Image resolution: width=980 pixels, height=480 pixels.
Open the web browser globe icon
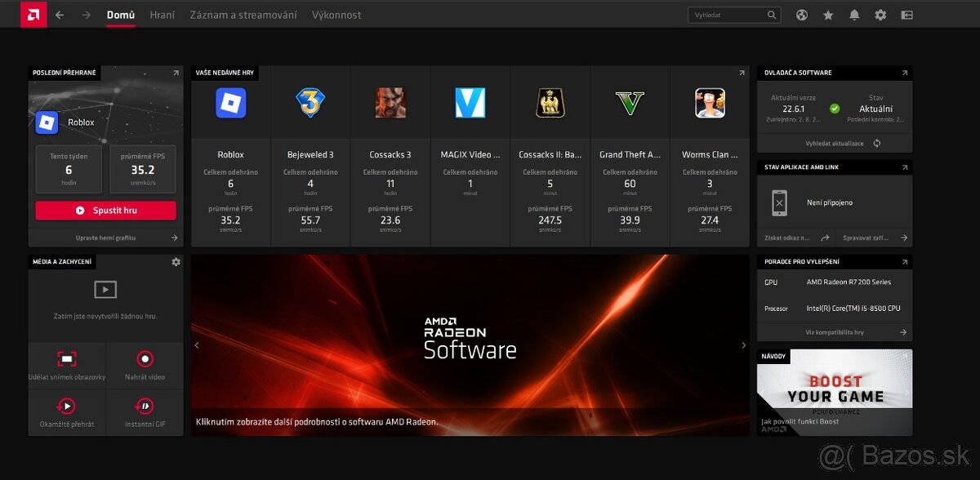[x=802, y=15]
